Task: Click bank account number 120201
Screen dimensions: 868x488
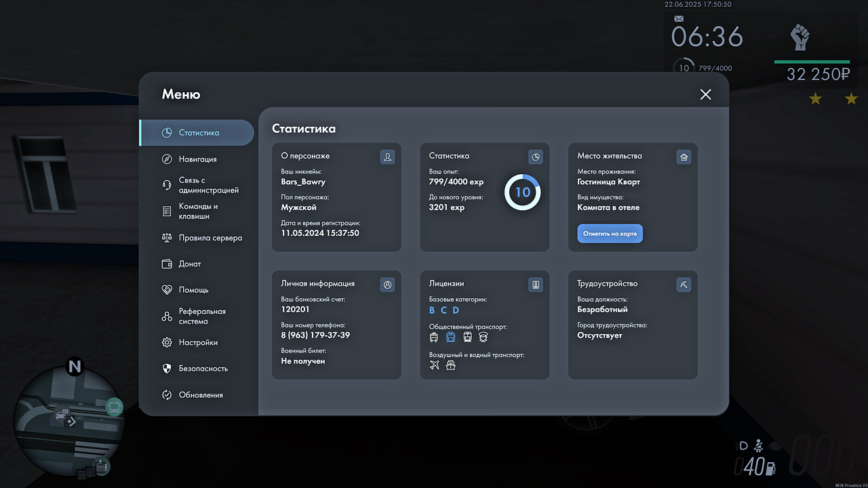Action: click(295, 309)
